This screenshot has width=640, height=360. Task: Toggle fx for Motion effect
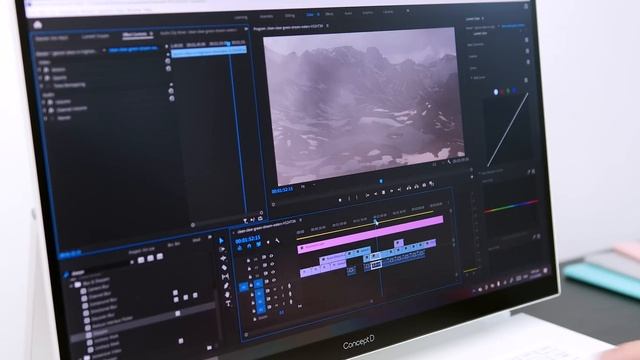[47, 70]
